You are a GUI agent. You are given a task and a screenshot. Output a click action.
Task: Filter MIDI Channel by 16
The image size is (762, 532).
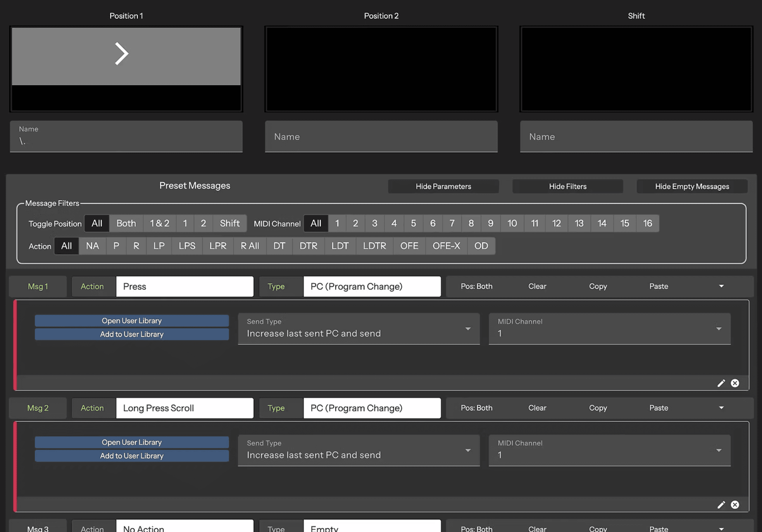tap(647, 223)
